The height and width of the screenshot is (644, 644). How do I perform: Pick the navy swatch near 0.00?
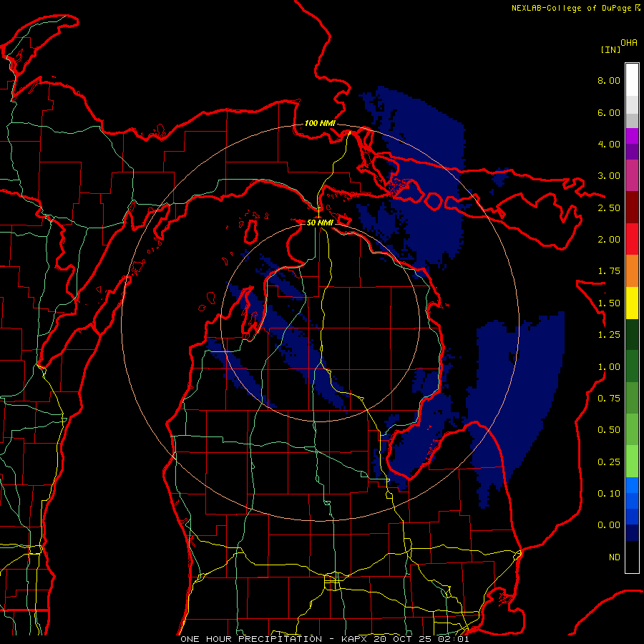point(632,533)
